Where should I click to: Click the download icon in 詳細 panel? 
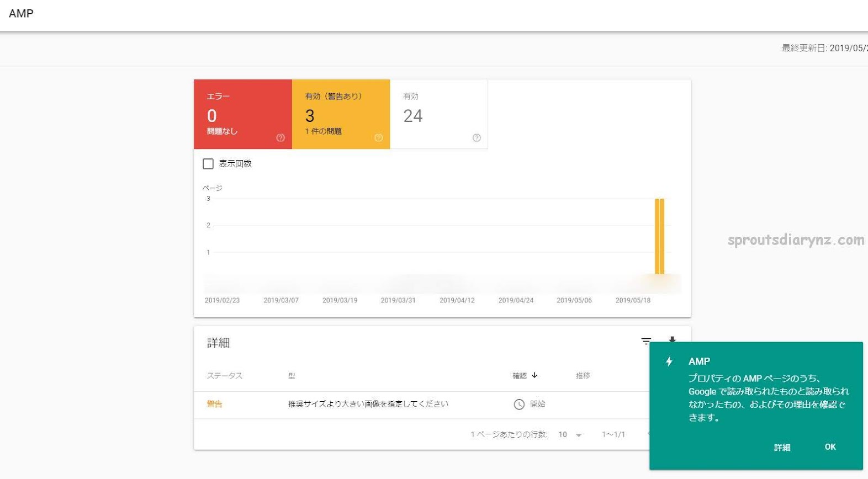pos(672,339)
